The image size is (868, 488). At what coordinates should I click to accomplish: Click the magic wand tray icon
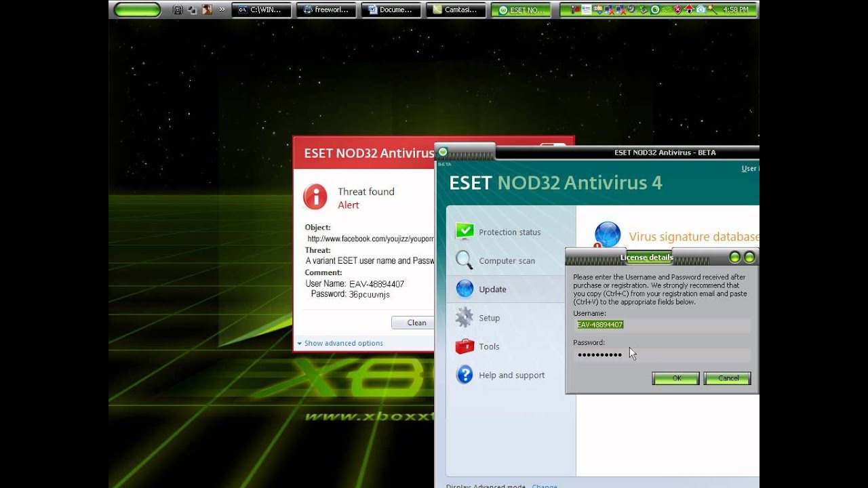pyautogui.click(x=711, y=9)
